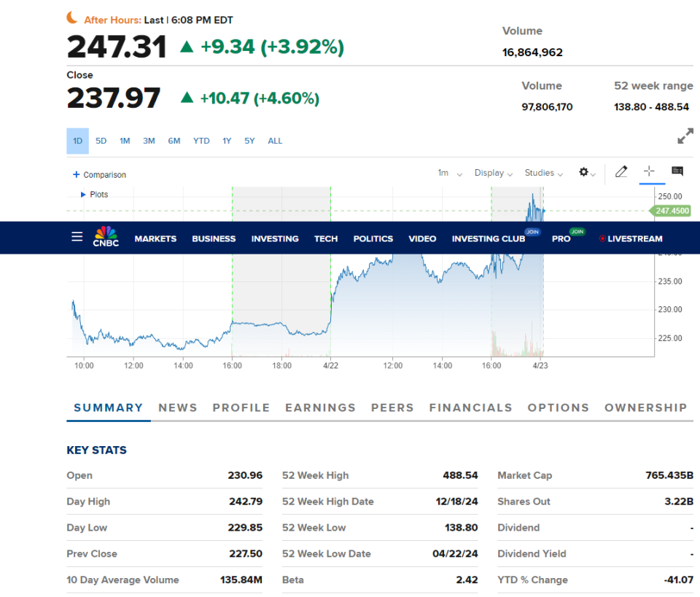
Task: Toggle the crosshair cursor tool
Action: 649,171
